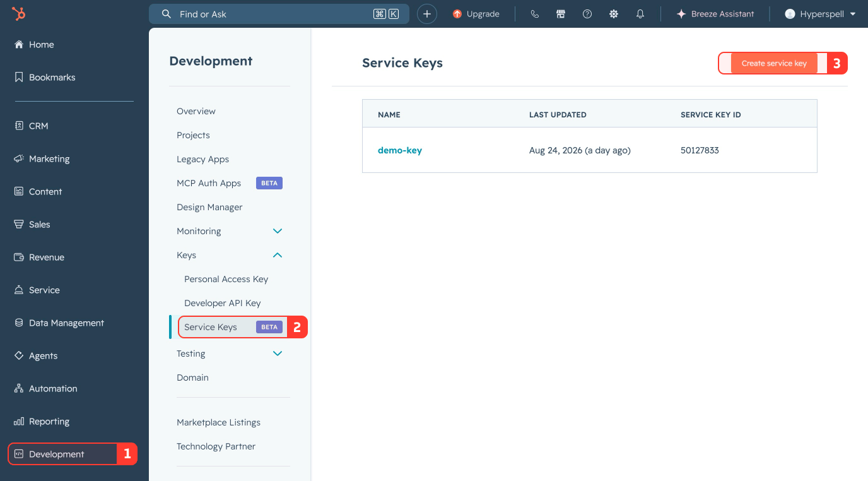Click the search magnifier icon

167,14
